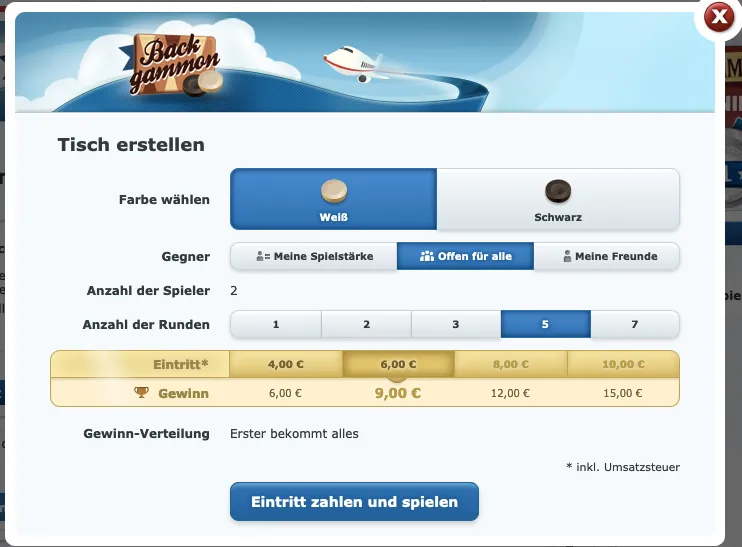Click the Farbe wählen label
The width and height of the screenshot is (742, 547).
click(164, 200)
